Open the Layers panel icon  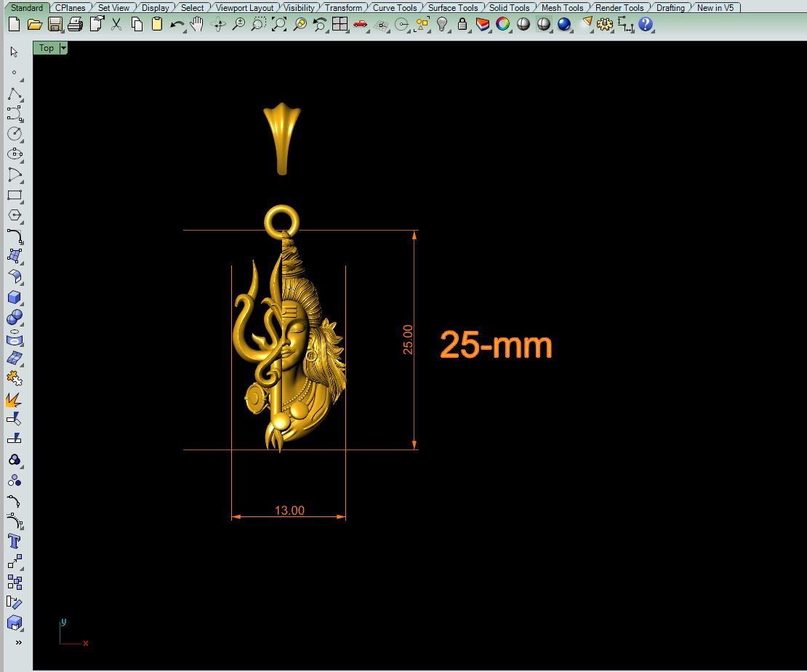click(x=483, y=24)
